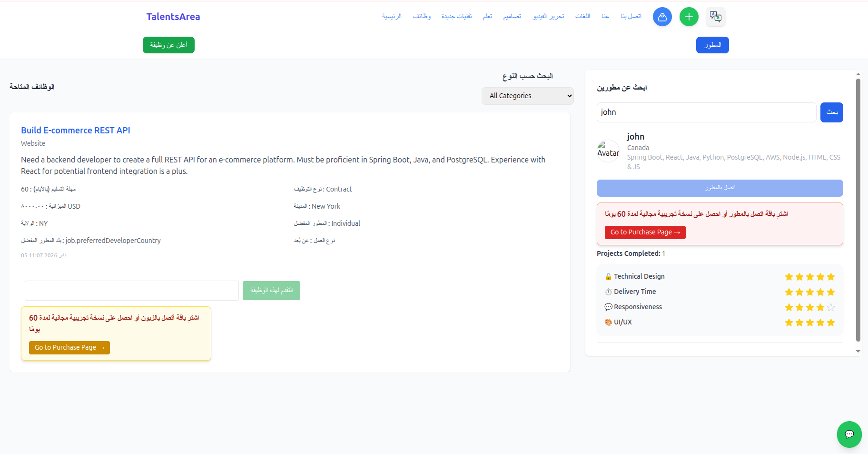Open the Build E-commerce REST API job
The width and height of the screenshot is (868, 454).
click(x=75, y=130)
